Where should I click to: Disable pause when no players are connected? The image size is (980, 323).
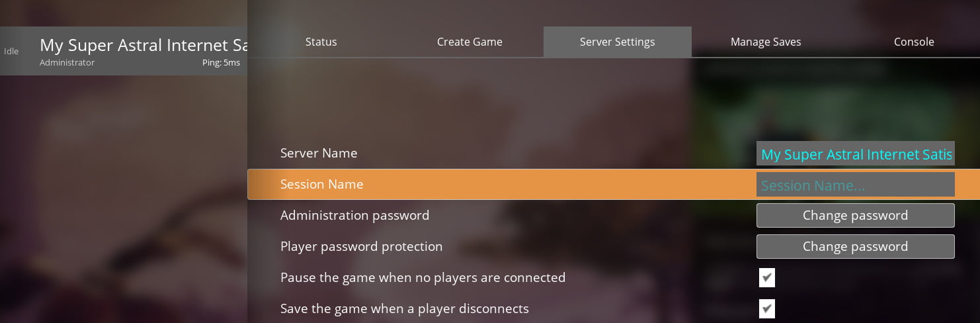click(x=767, y=277)
